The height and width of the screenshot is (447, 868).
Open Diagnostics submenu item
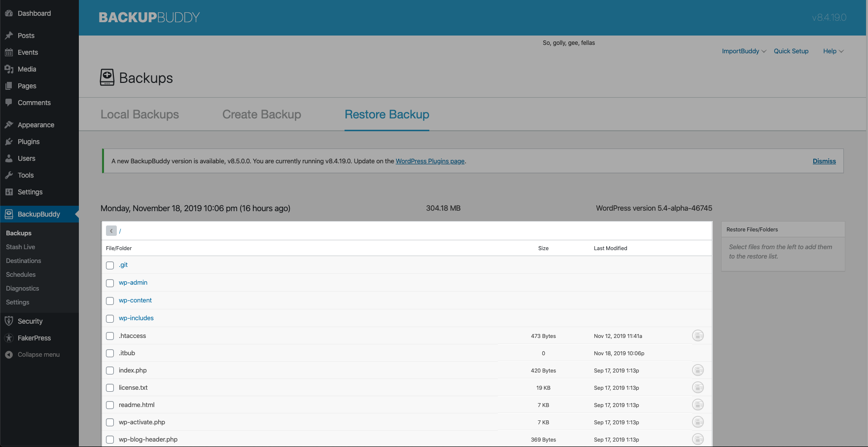(x=23, y=288)
